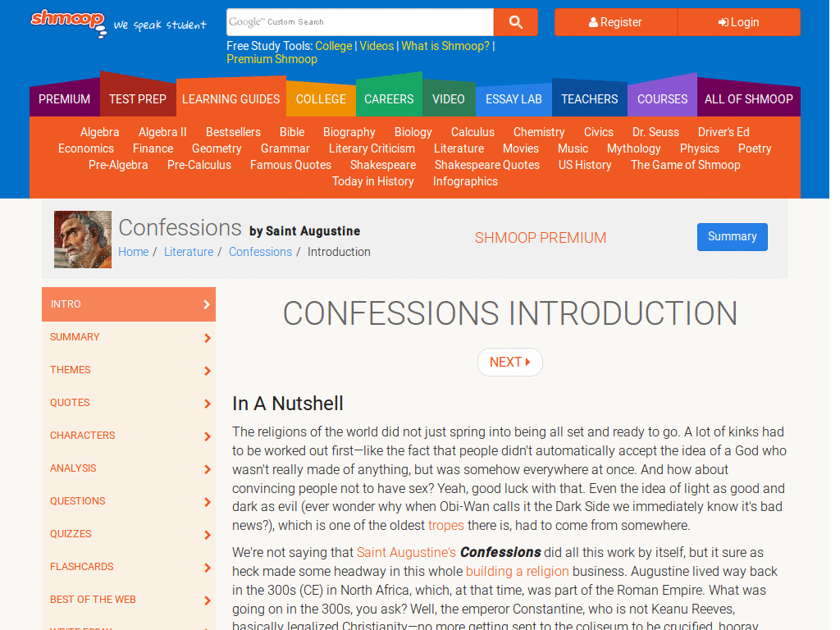The height and width of the screenshot is (630, 840).
Task: Open the SHMOOP PREMIUM link
Action: pos(540,238)
